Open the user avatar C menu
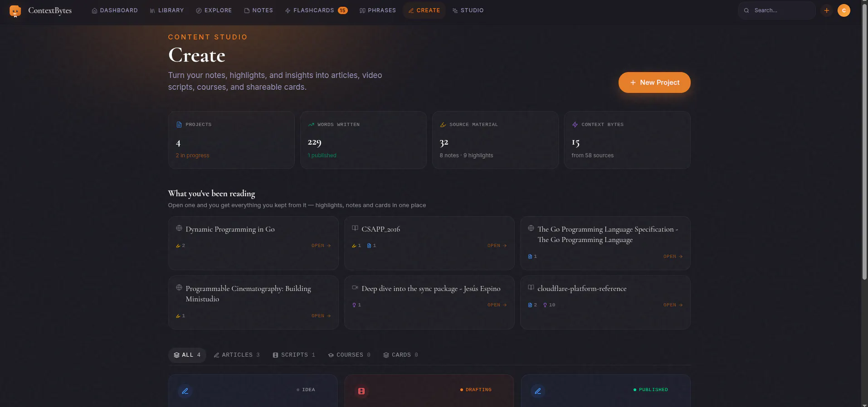The width and height of the screenshot is (868, 407). tap(844, 10)
